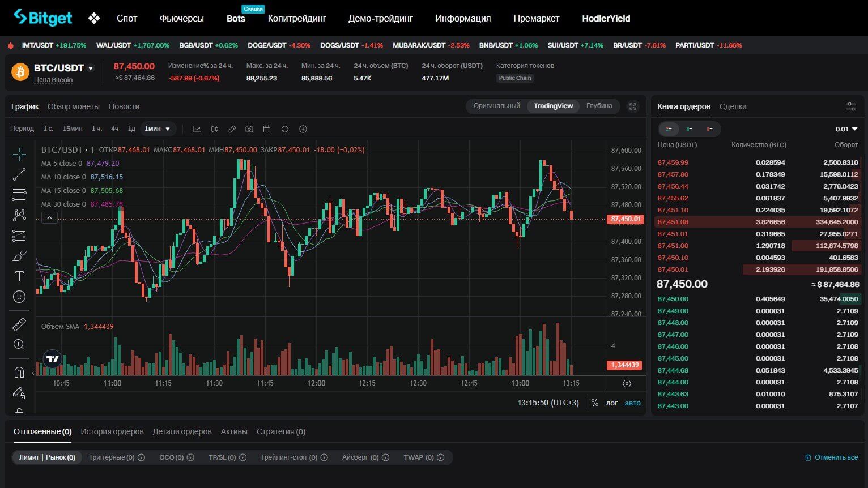
Task: Activate the magnet snapping mode
Action: (x=19, y=373)
